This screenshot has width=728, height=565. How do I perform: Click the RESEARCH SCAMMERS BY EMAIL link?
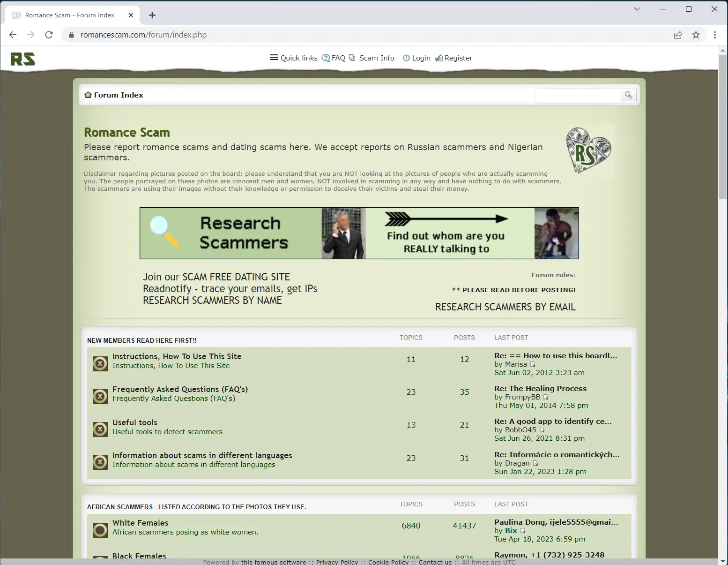[505, 307]
